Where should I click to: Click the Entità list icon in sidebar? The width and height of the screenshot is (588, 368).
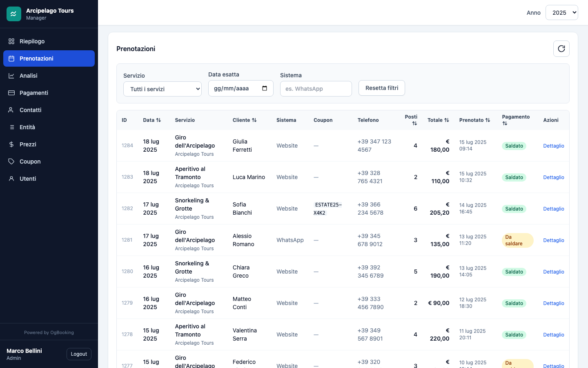(11, 127)
